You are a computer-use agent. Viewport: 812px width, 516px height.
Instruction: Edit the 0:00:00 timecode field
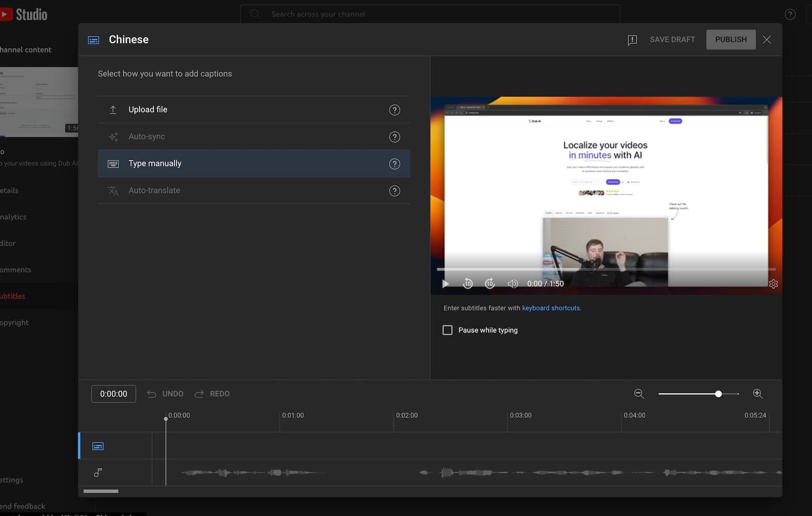click(113, 394)
